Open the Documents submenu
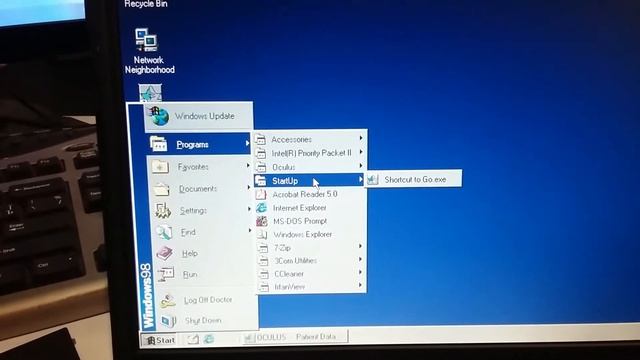This screenshot has height=360, width=640. (200, 189)
